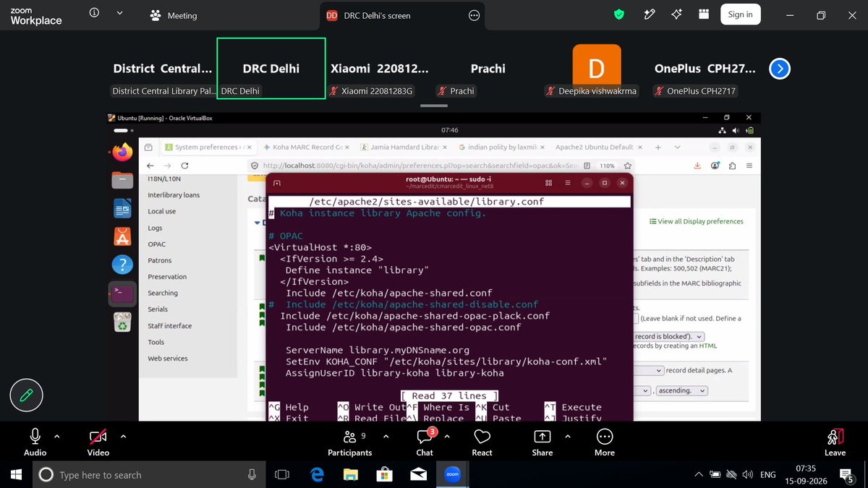
Task: Show hidden system tray icons
Action: coord(699,475)
